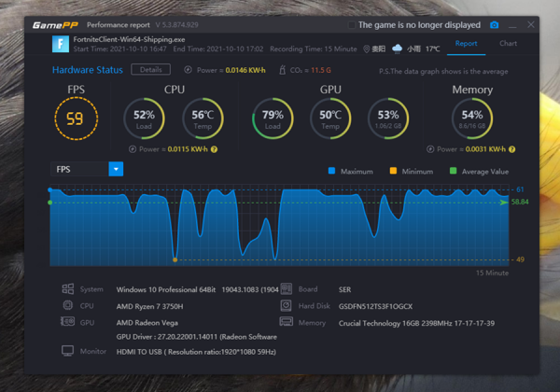The height and width of the screenshot is (392, 560).
Task: Click the help icon beside Memory power
Action: (x=512, y=149)
